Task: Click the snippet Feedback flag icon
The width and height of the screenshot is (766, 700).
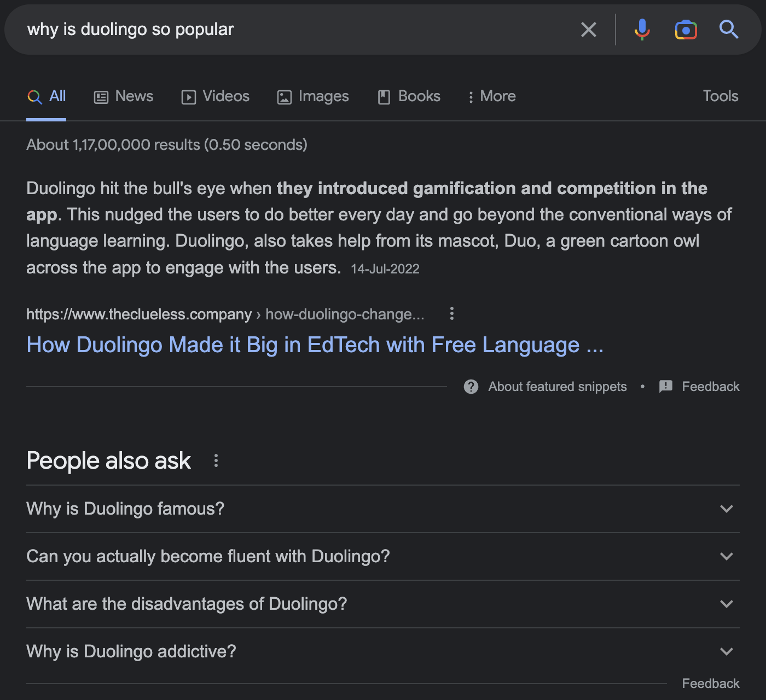Action: pyautogui.click(x=666, y=387)
